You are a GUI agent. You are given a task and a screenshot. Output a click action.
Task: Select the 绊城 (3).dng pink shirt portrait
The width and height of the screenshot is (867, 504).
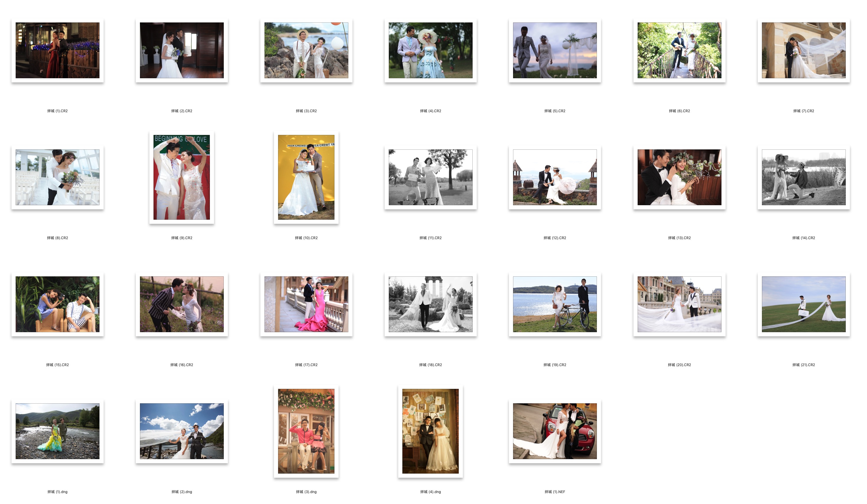(306, 431)
